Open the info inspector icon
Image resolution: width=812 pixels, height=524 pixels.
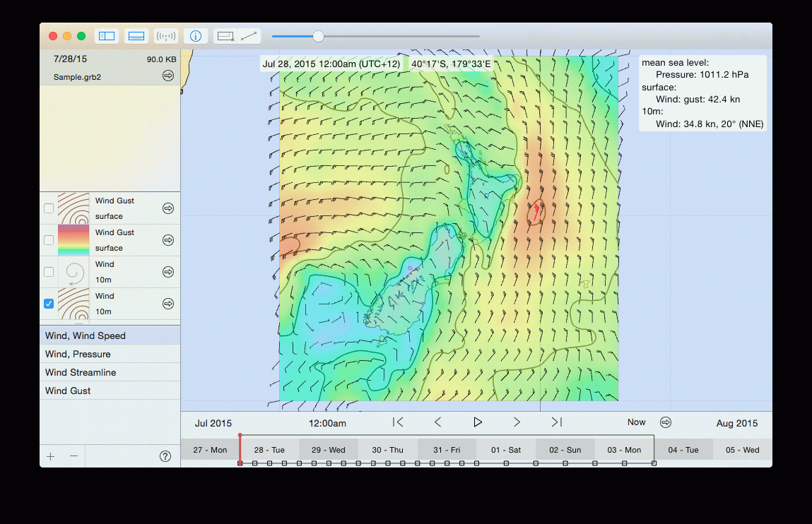[196, 36]
